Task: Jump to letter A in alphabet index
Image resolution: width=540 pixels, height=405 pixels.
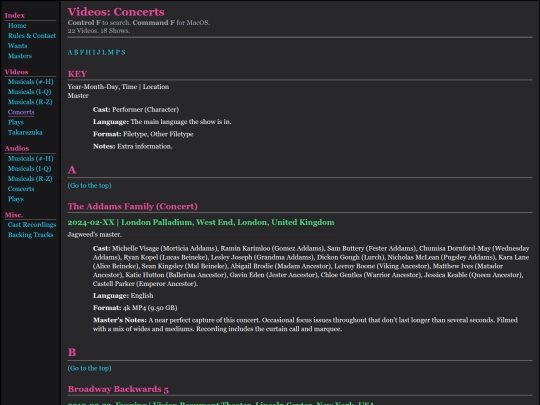Action: [70, 52]
